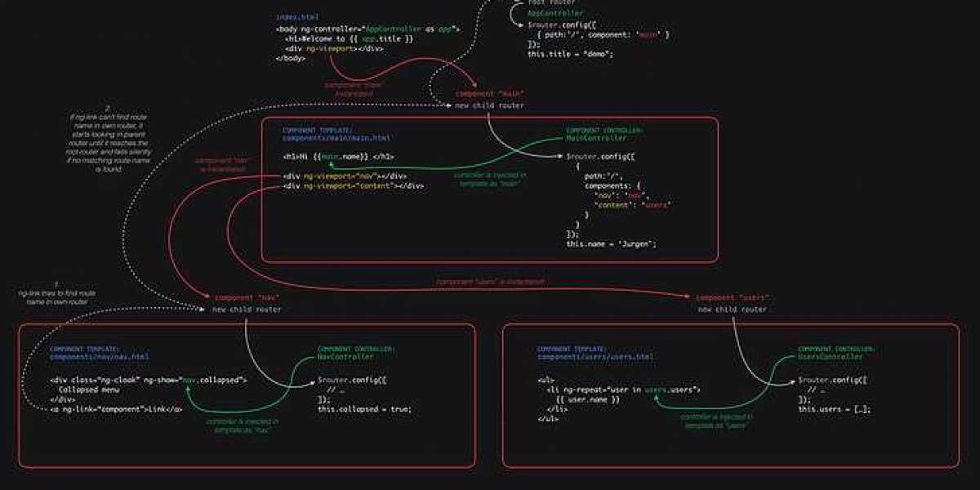980x490 pixels.
Task: Click the red component "users" label
Action: [732, 298]
